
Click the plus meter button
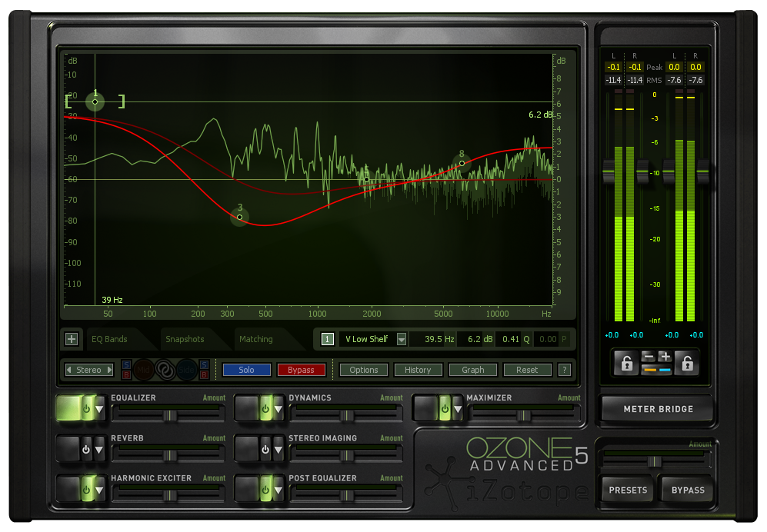(665, 357)
